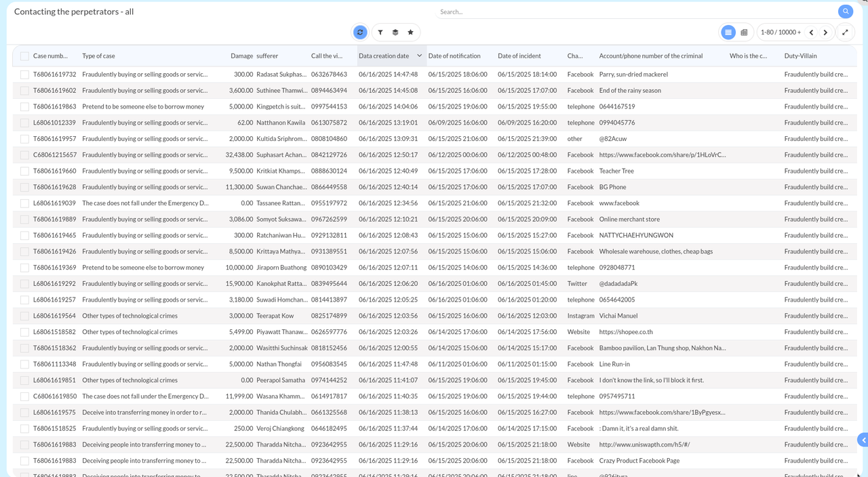Click the account cell www.facebook
This screenshot has width=868, height=477.
click(619, 203)
